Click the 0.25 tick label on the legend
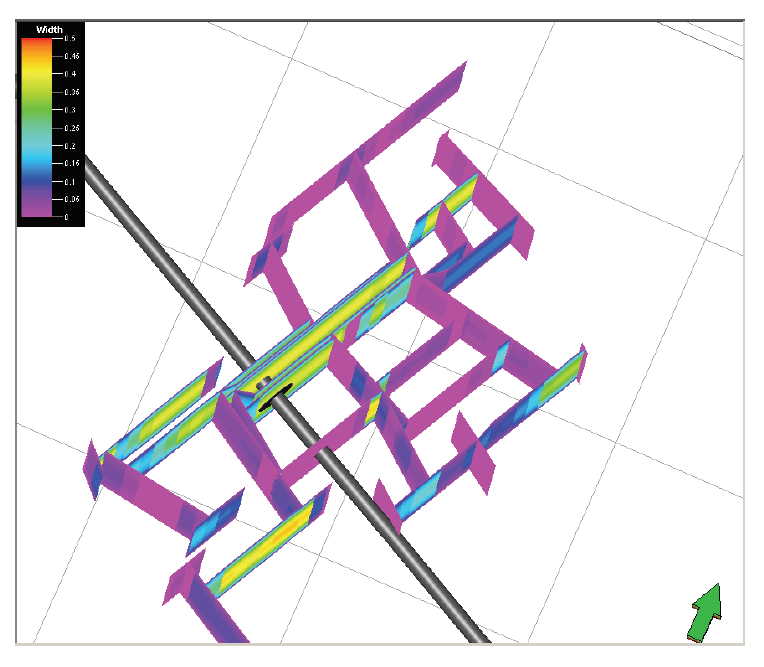764x667 pixels. (x=72, y=128)
